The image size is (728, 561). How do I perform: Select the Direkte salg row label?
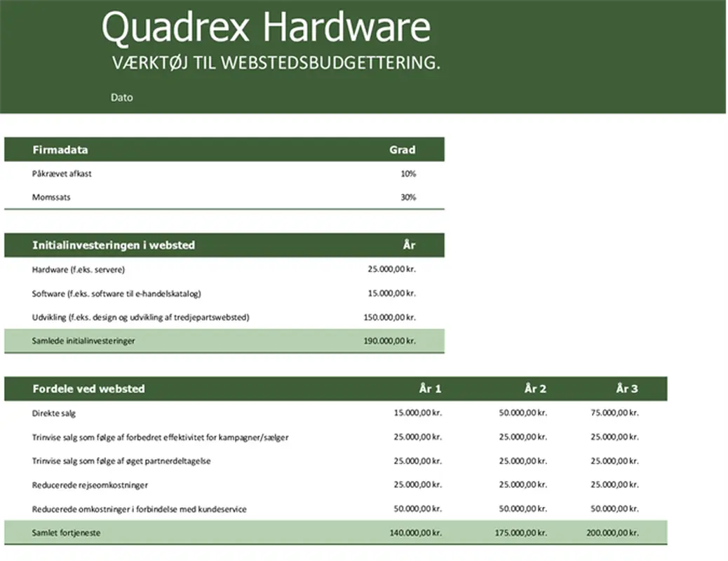click(52, 413)
